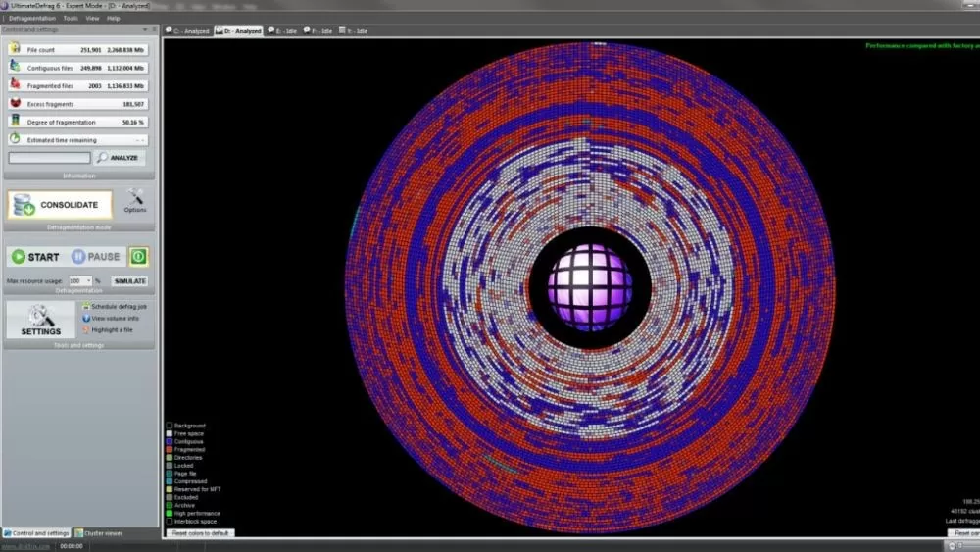Toggle the green power button beside Pause
980x552 pixels.
pos(139,257)
